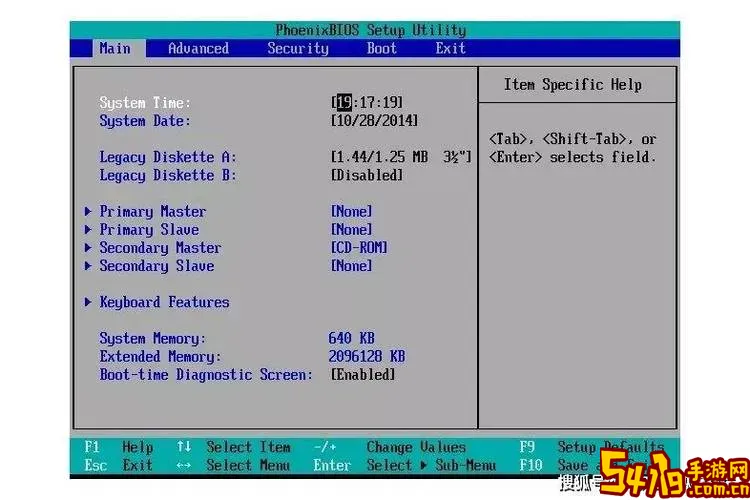
Task: Select the Exit menu tab
Action: 451,48
